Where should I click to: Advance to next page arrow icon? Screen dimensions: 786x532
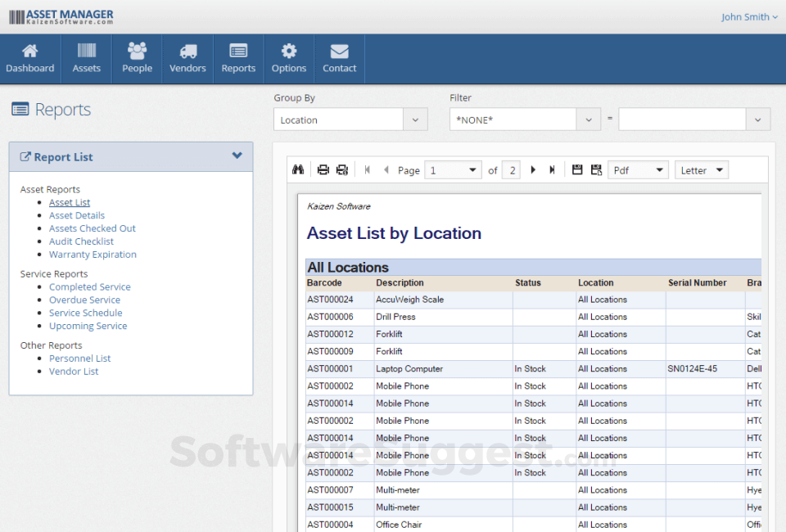pyautogui.click(x=532, y=169)
